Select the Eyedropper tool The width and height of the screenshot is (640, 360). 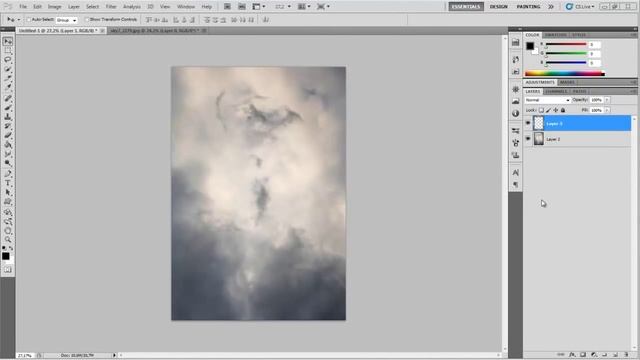(8, 87)
